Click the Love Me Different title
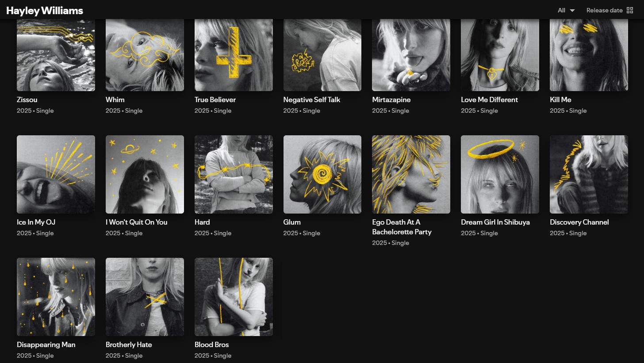644x363 pixels. pos(489,99)
